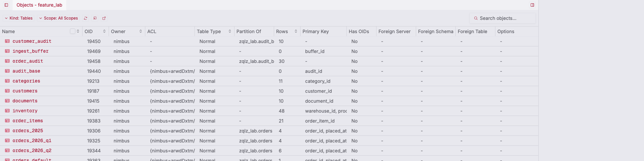
Task: Open the Scope: All Scopes dropdown
Action: (x=58, y=18)
